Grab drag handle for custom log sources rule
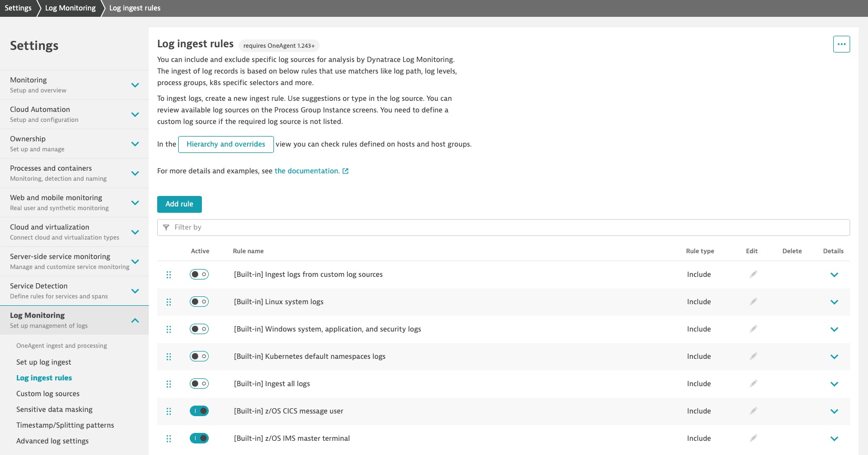This screenshot has width=868, height=455. [169, 275]
